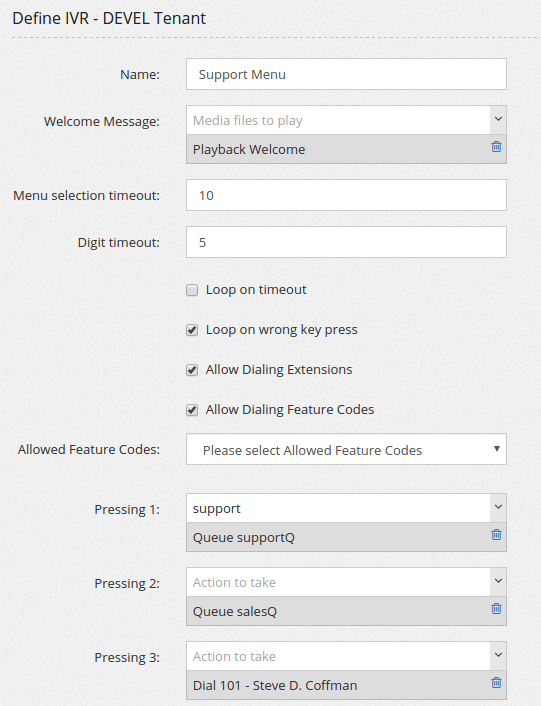Click the Pressing 2 Action to take field

338,582
